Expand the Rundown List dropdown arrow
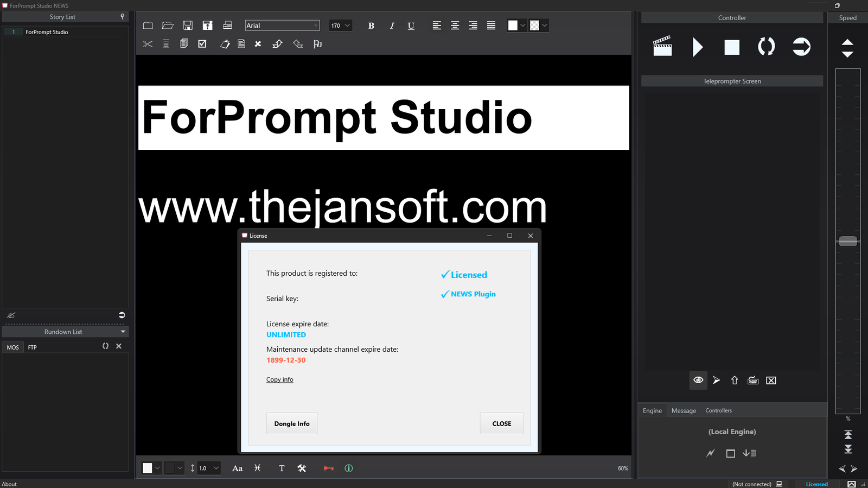The width and height of the screenshot is (868, 488). pyautogui.click(x=123, y=332)
